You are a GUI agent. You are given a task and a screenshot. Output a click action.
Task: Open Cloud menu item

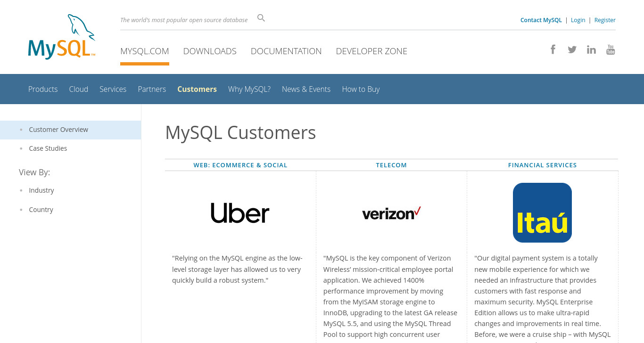tap(79, 89)
